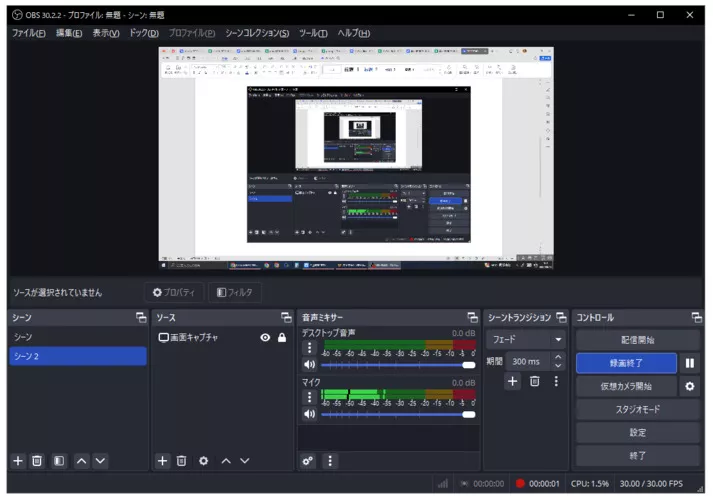Open the シーンコレクション menu
This screenshot has width=713, height=500.
tap(257, 33)
